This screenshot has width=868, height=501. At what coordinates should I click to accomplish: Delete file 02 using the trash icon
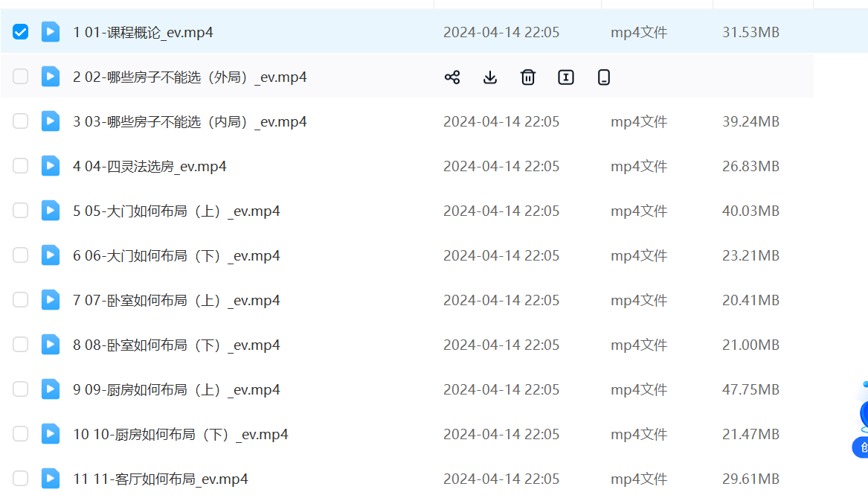pos(528,77)
